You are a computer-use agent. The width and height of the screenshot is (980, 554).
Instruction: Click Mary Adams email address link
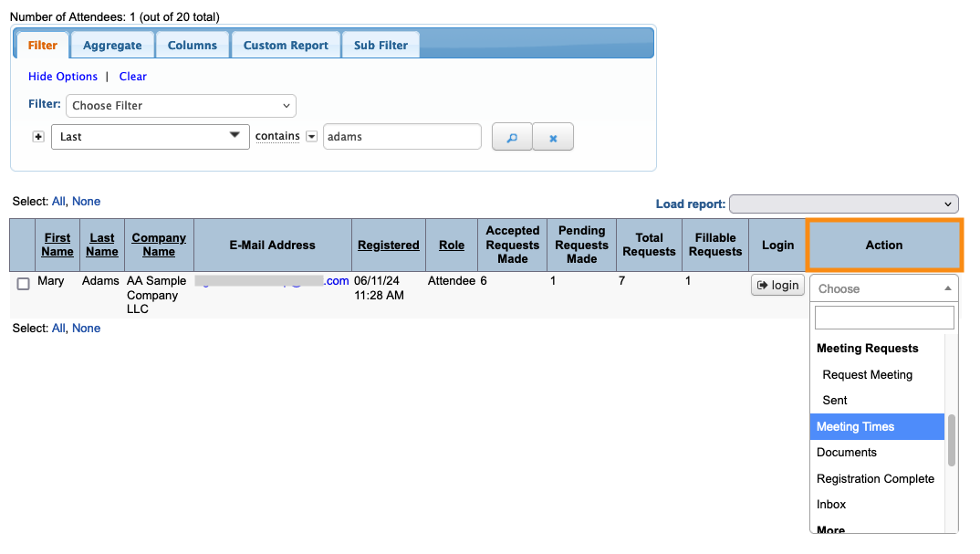272,281
